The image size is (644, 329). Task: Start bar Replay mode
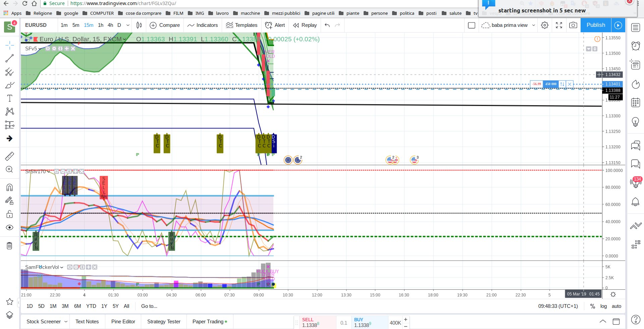point(305,25)
